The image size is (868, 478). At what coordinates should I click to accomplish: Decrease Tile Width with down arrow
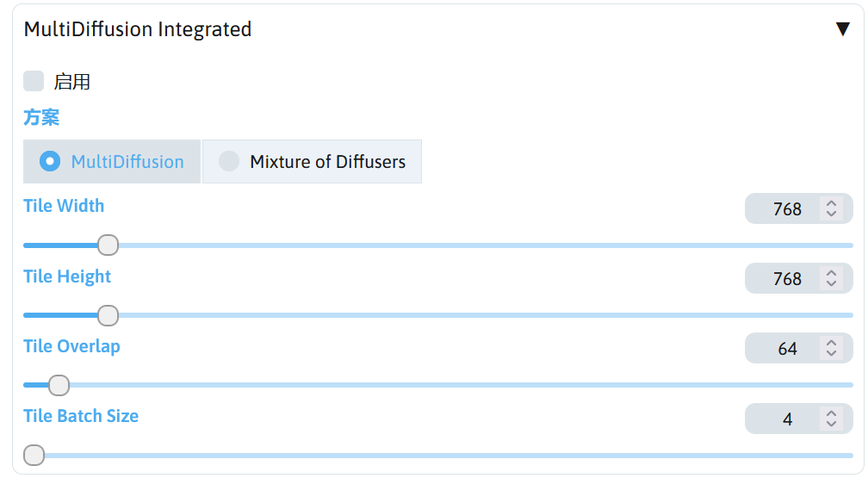point(831,214)
